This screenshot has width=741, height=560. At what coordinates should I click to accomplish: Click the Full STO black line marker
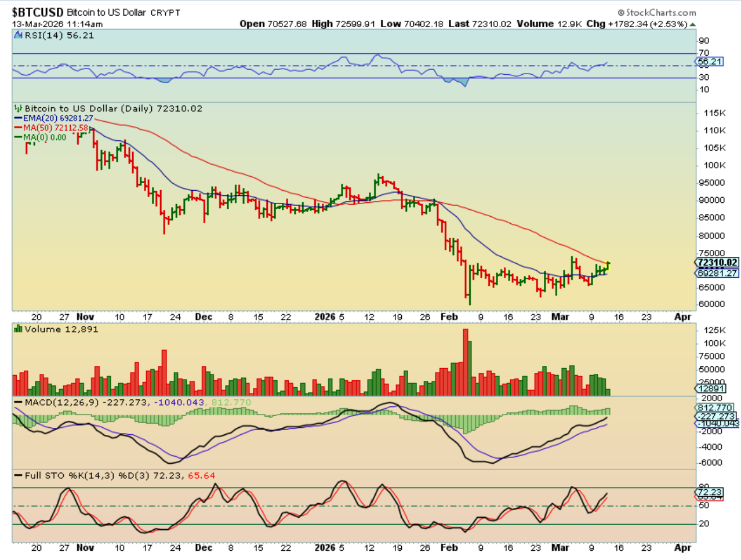[x=19, y=476]
